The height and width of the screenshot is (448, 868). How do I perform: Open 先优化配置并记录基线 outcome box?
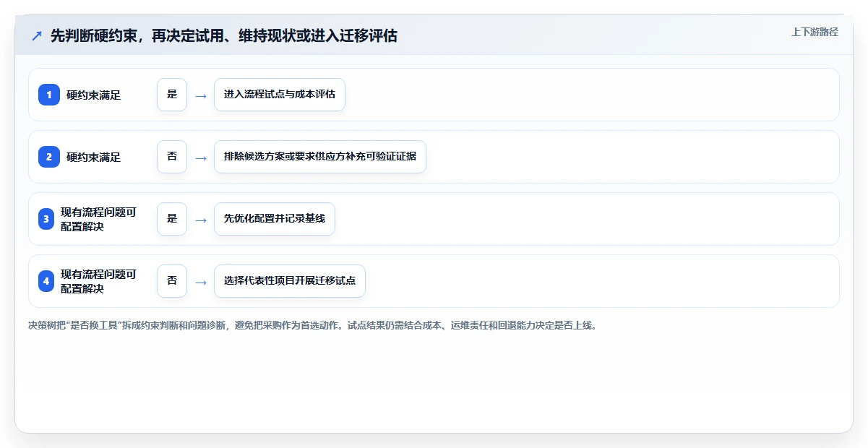pyautogui.click(x=275, y=219)
